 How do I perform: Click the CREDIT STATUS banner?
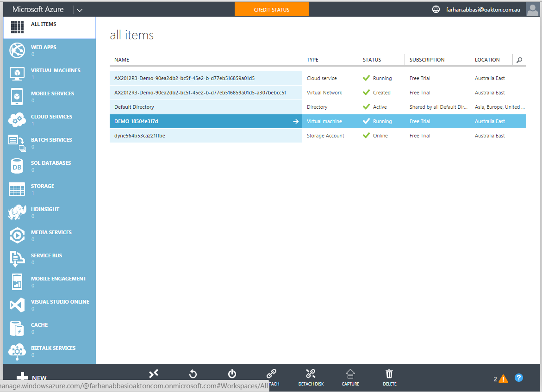click(x=271, y=9)
